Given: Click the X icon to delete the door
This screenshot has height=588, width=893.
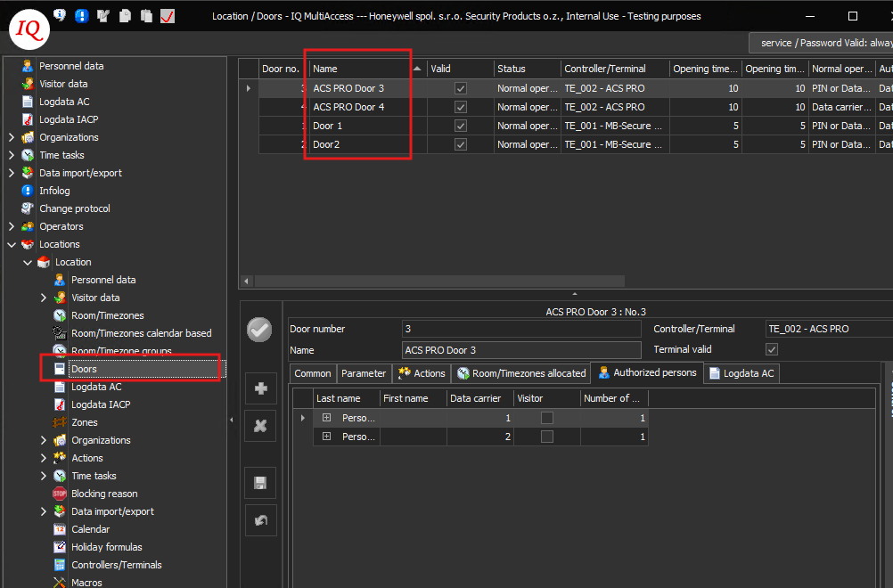Looking at the screenshot, I should [261, 426].
